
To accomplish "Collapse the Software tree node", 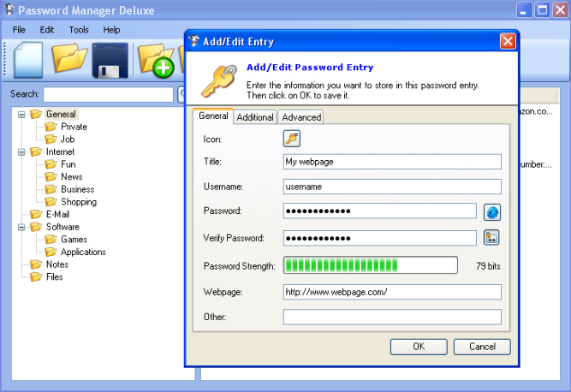I will pos(22,227).
